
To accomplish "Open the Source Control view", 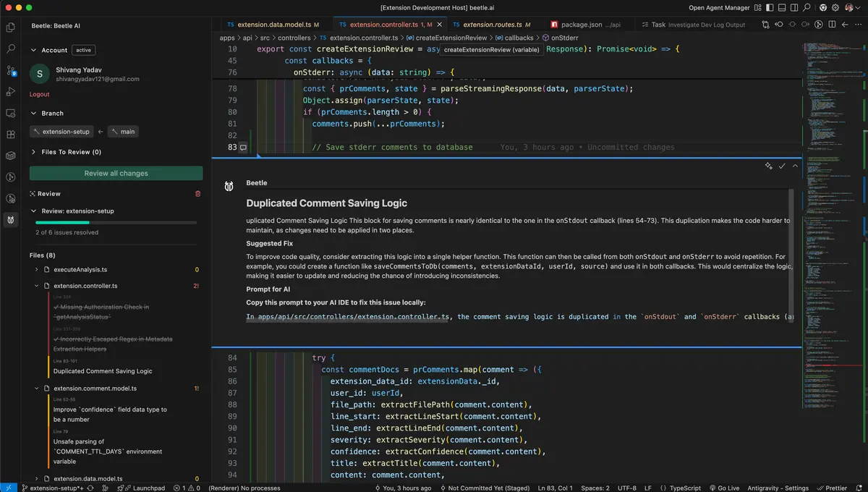I will pos(10,69).
